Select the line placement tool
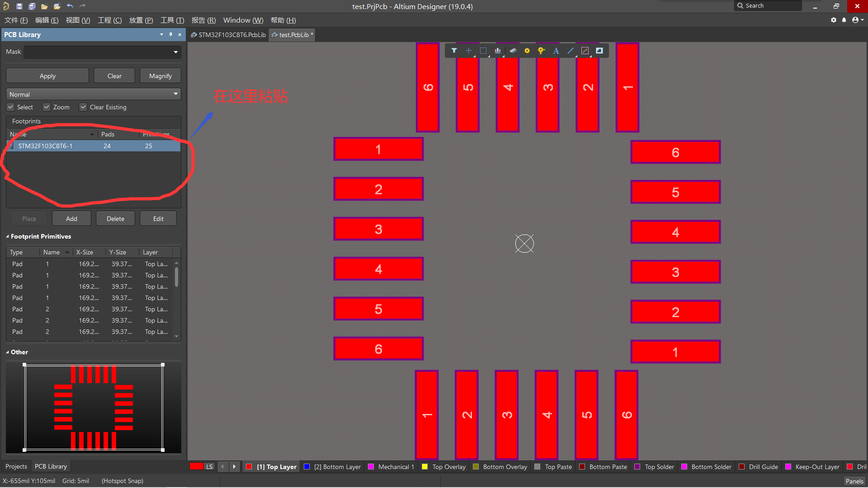 pos(570,51)
